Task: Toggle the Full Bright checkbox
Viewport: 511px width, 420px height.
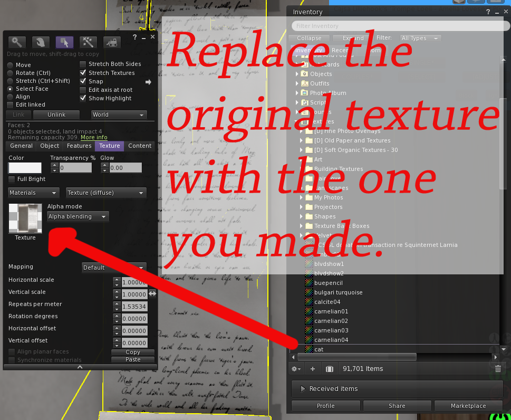Action: click(x=12, y=179)
